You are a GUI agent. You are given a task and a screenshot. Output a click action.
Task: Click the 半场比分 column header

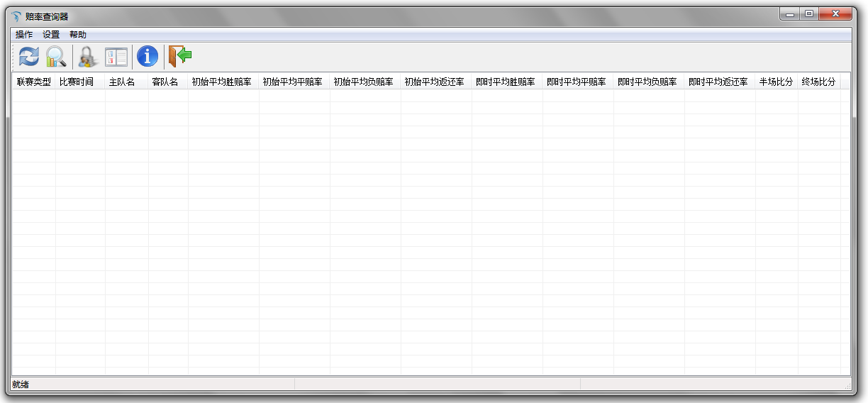tap(777, 82)
